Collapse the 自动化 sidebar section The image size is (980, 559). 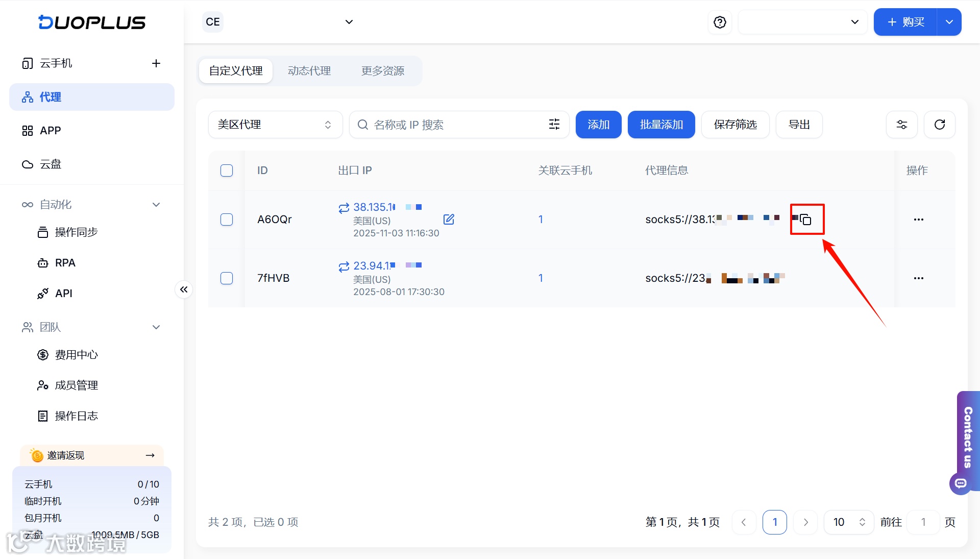[x=156, y=205]
